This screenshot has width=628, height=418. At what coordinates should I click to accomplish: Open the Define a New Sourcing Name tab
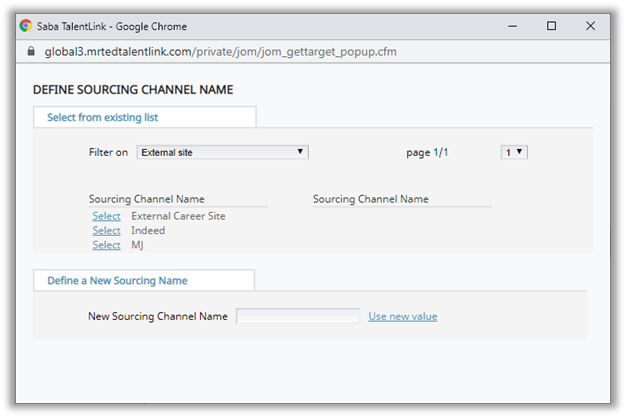pyautogui.click(x=144, y=280)
